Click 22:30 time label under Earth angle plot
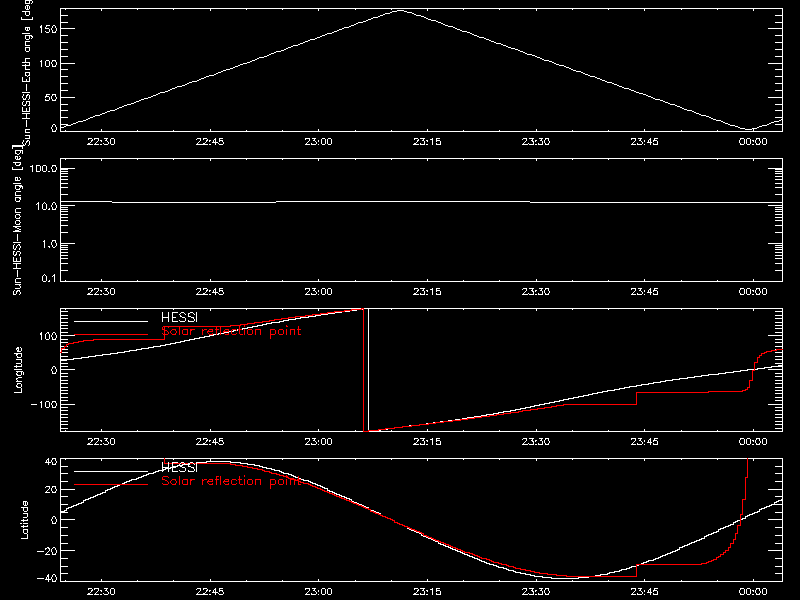800x600 pixels. point(101,142)
